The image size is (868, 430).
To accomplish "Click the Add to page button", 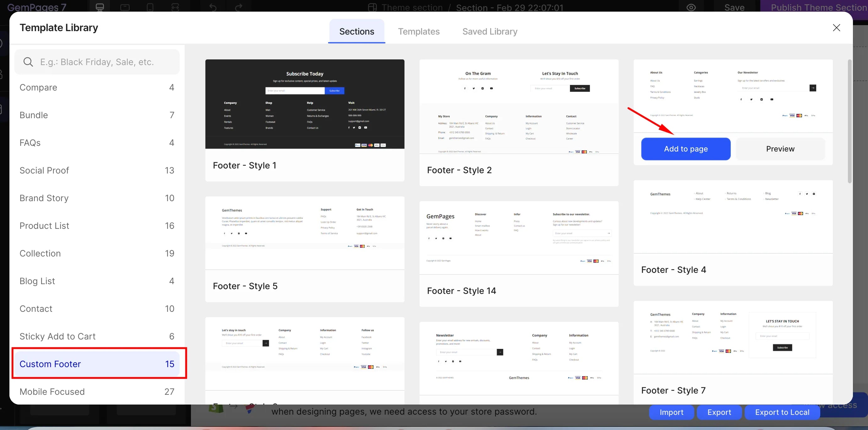I will tap(686, 149).
